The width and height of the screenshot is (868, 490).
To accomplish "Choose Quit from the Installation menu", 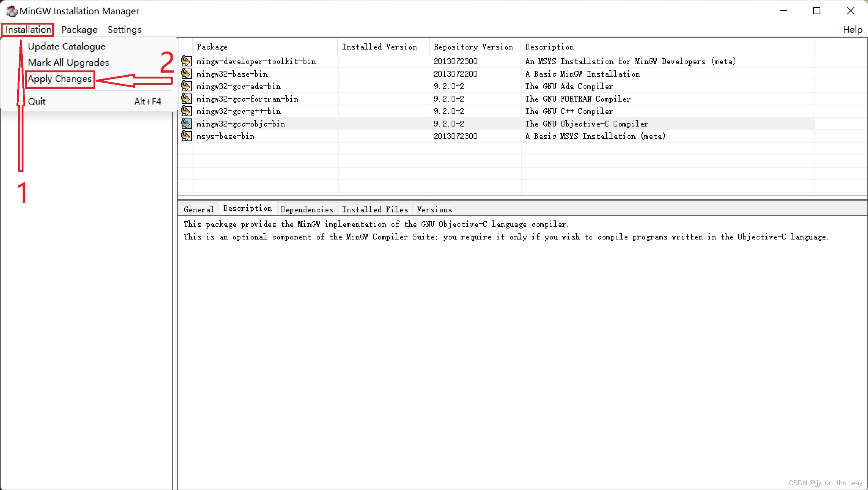I will point(37,101).
